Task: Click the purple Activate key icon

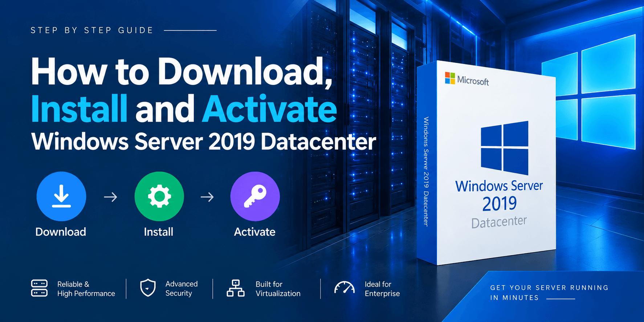Action: [x=255, y=196]
